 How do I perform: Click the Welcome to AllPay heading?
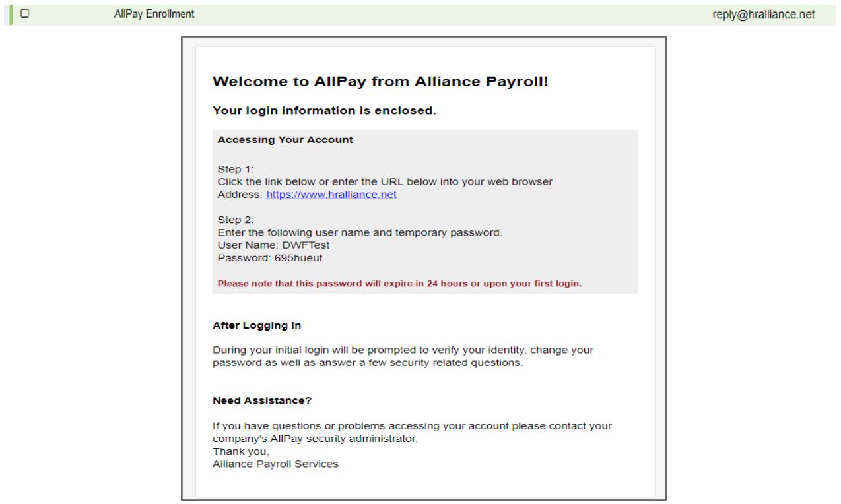(380, 82)
